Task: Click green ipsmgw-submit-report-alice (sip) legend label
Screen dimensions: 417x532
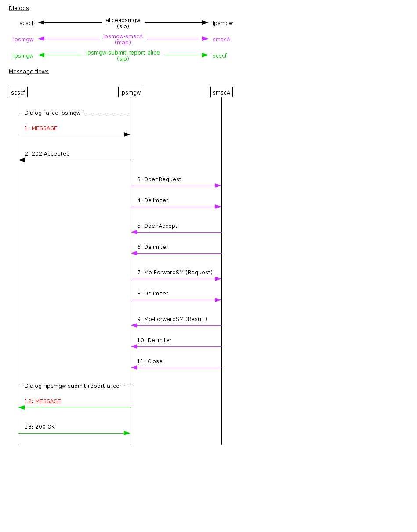Action: click(123, 56)
